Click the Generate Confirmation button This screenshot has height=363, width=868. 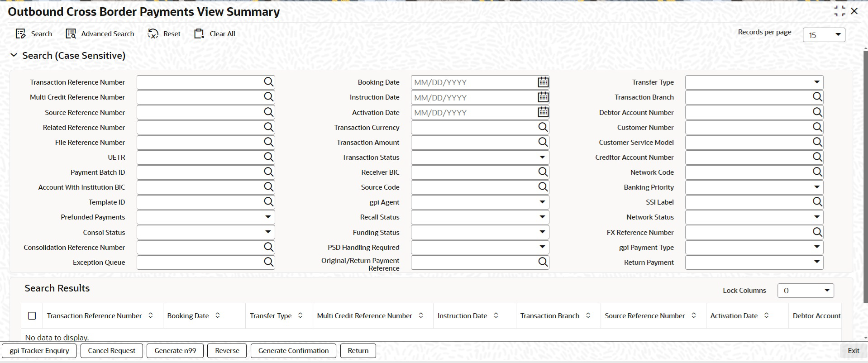click(x=293, y=351)
